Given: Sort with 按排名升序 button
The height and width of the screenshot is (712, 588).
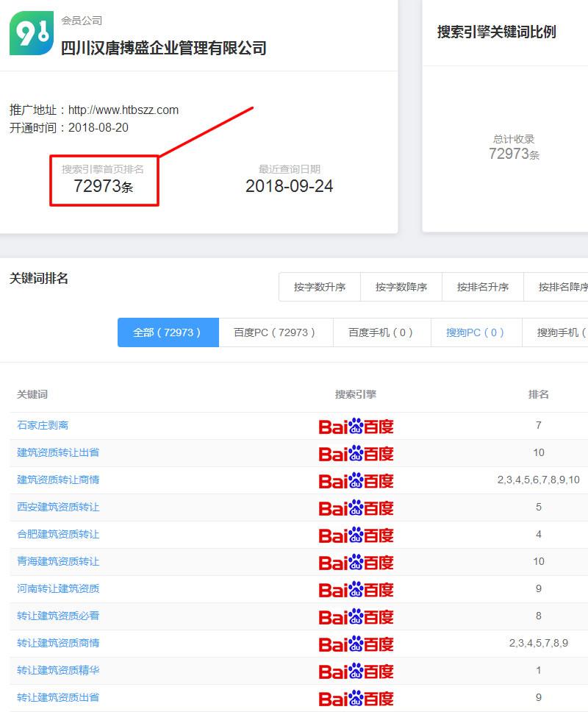Looking at the screenshot, I should pos(483,287).
